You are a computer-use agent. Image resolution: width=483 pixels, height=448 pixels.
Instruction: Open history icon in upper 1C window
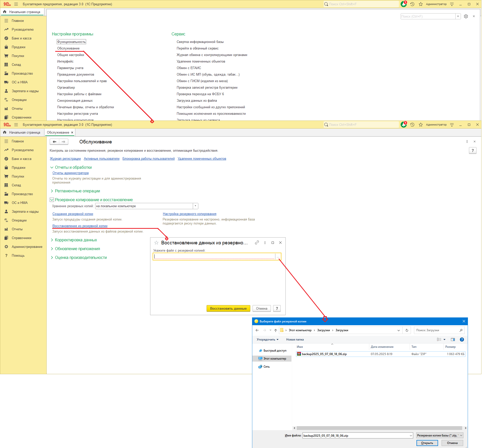412,4
